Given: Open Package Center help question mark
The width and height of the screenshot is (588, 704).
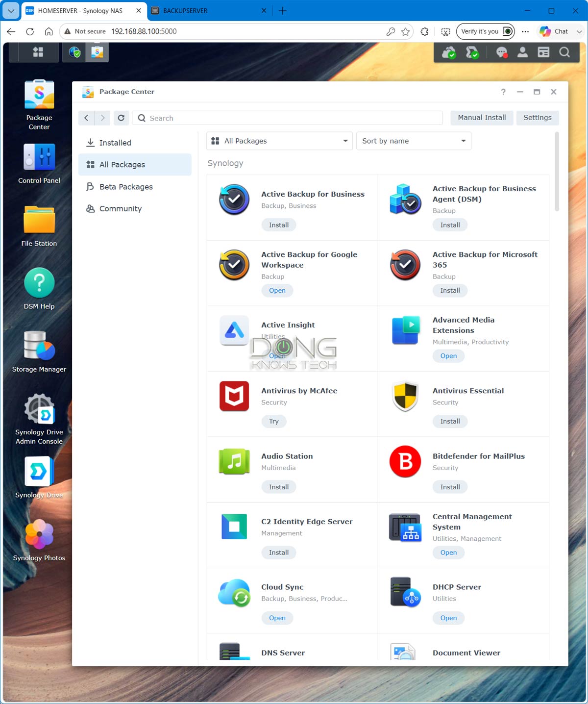Looking at the screenshot, I should 503,92.
